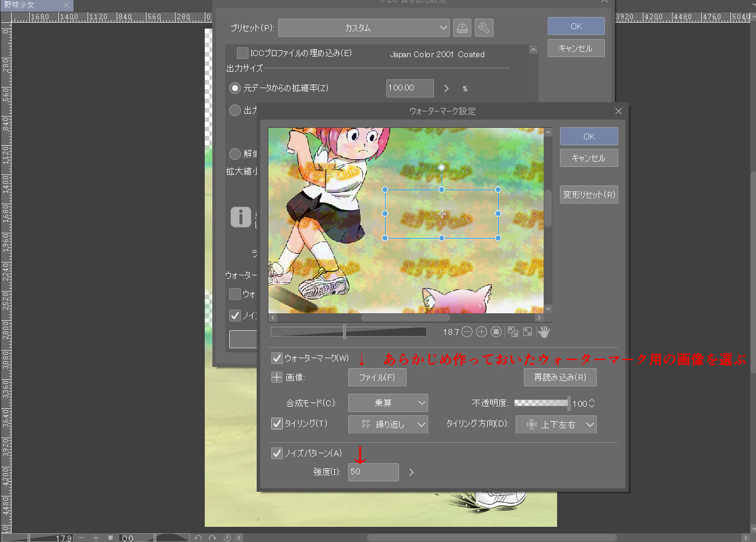Toggle the タイリング(T) checkbox
The height and width of the screenshot is (542, 756).
(278, 424)
